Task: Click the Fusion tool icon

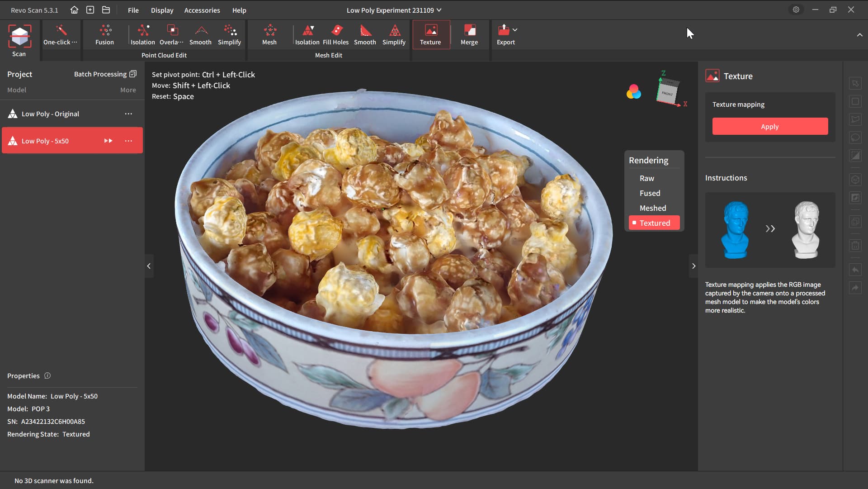Action: pos(104,31)
